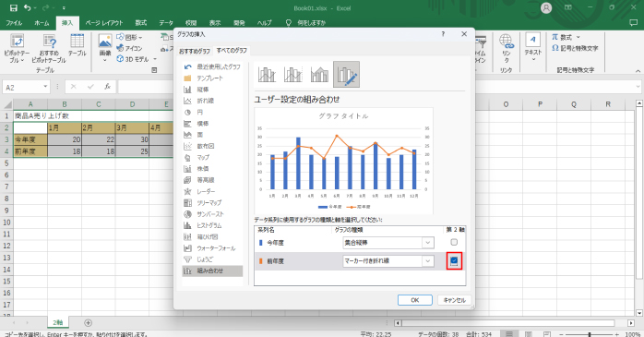
Task: Choose the 等高線 surface chart category
Action: click(212, 180)
